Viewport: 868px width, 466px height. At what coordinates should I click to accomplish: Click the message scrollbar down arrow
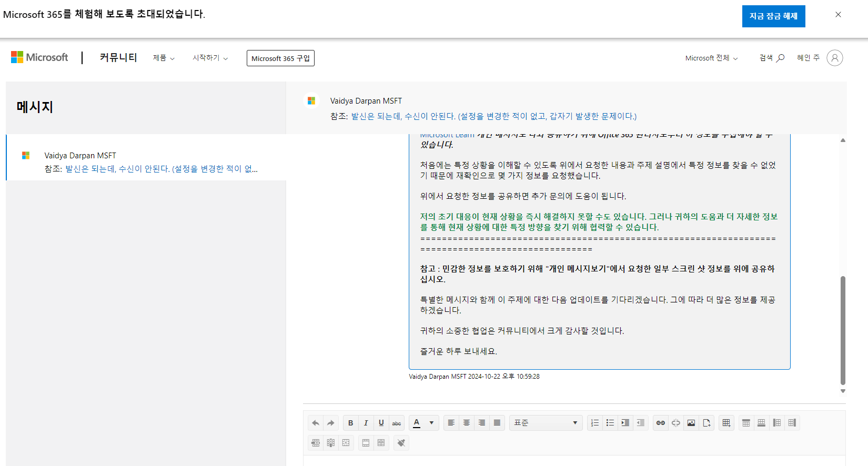(843, 391)
